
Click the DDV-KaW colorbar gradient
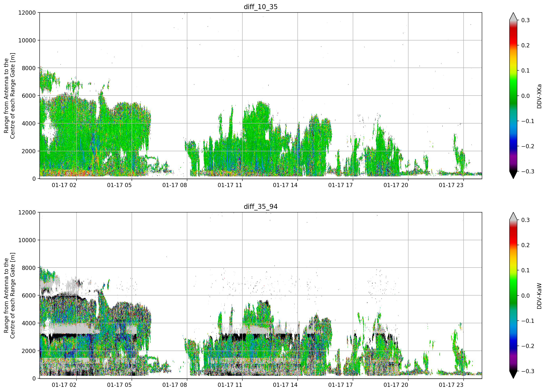tap(513, 295)
